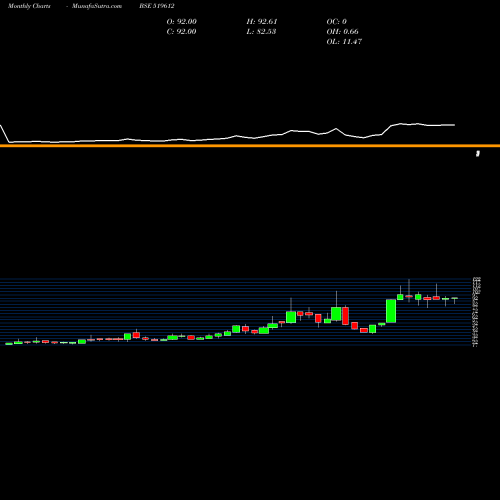The width and height of the screenshot is (500, 500).
Task: Click the 'MunafaSutra.com' label
Action: point(97,6)
